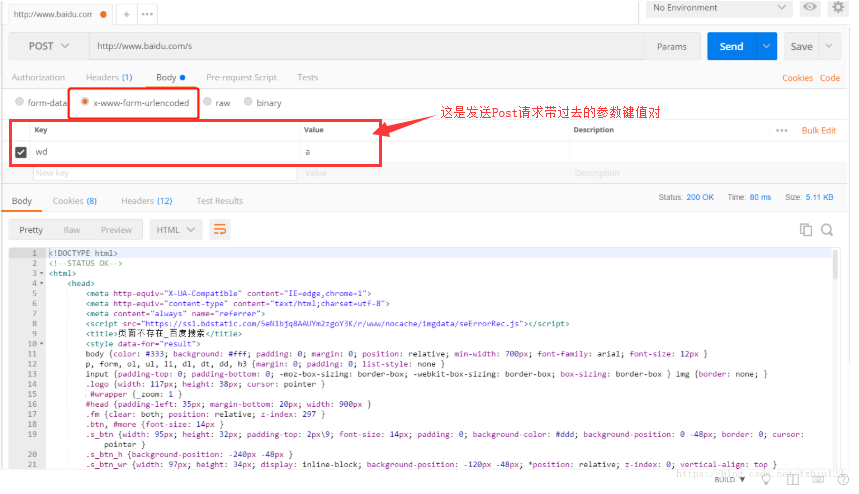Select the x-www-form-urlencoded radio option

click(85, 101)
